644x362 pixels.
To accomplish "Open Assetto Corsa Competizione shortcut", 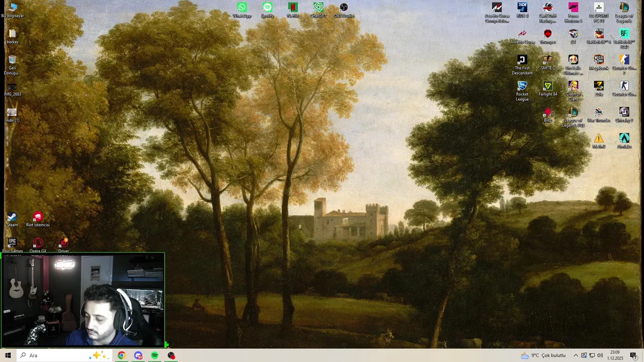I will 497,13.
